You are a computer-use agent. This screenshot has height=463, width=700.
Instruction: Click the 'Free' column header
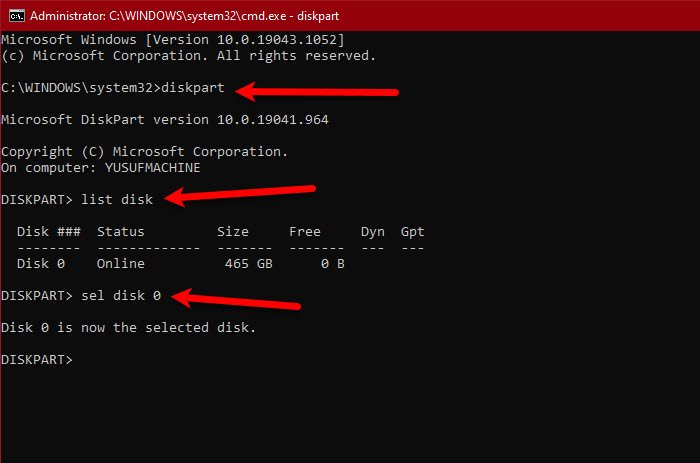(x=305, y=231)
